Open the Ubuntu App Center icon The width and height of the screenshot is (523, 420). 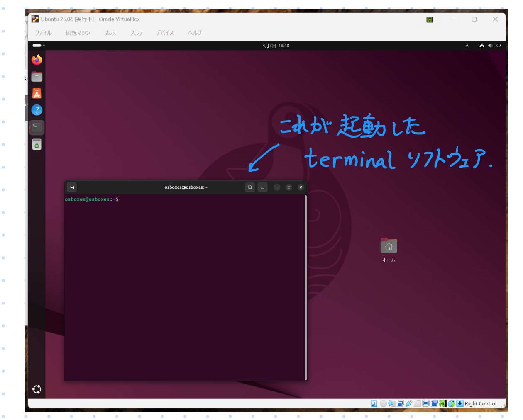click(x=37, y=94)
